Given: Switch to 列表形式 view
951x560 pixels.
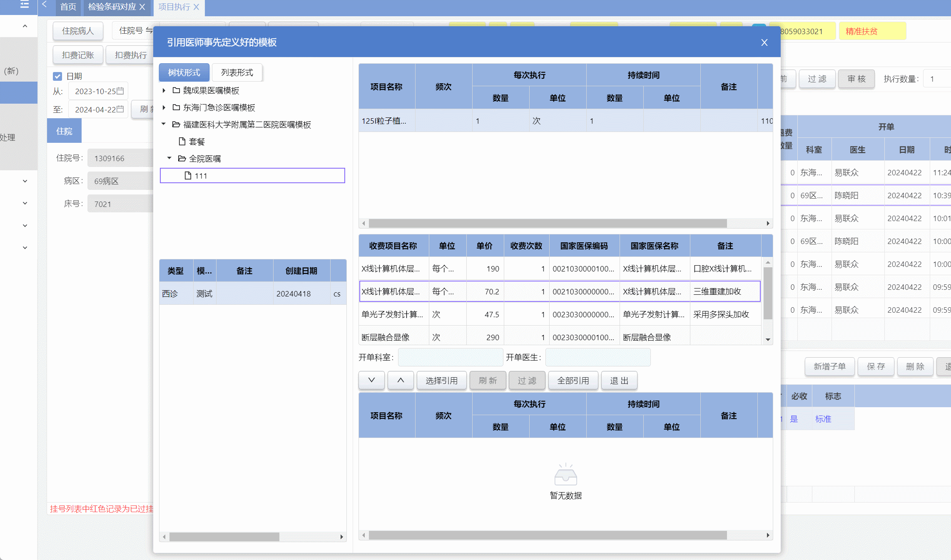Looking at the screenshot, I should (237, 72).
